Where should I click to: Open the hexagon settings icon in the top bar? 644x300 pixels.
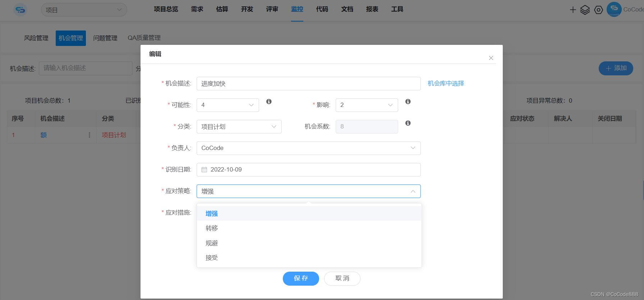point(598,10)
